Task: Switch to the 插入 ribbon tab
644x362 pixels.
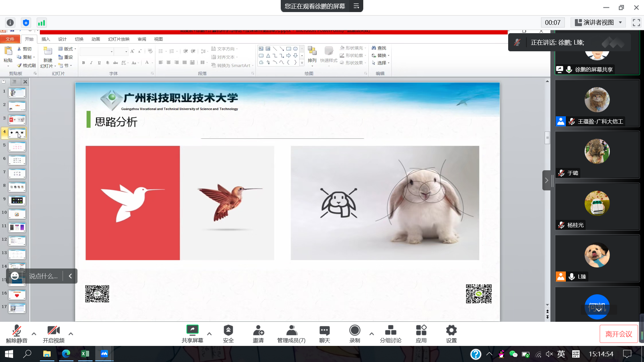Action: (x=46, y=39)
